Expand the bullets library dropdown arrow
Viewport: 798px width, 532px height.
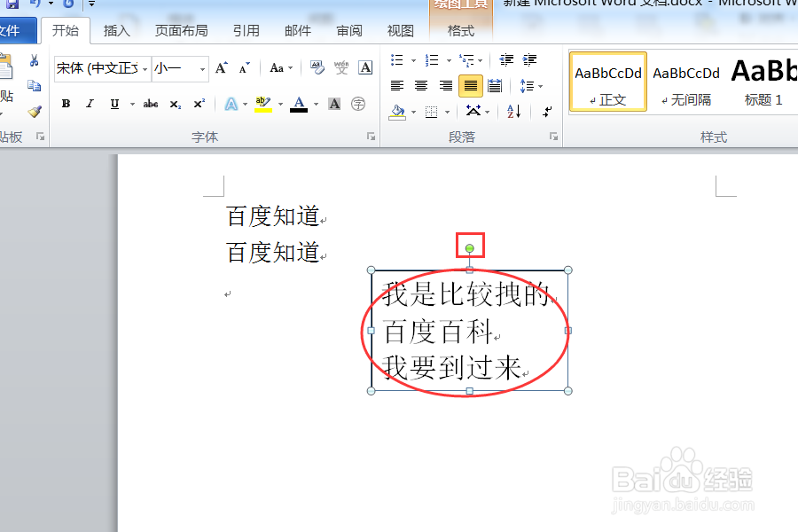pos(413,60)
